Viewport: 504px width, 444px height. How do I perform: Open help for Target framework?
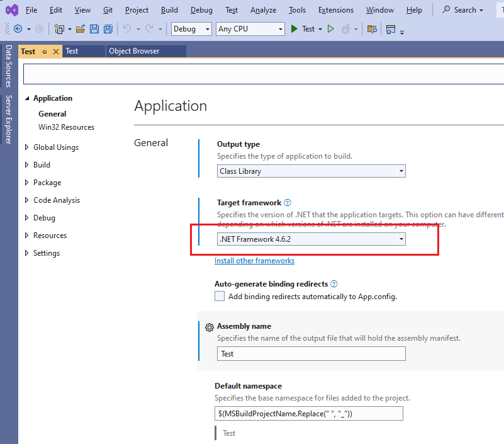[288, 203]
